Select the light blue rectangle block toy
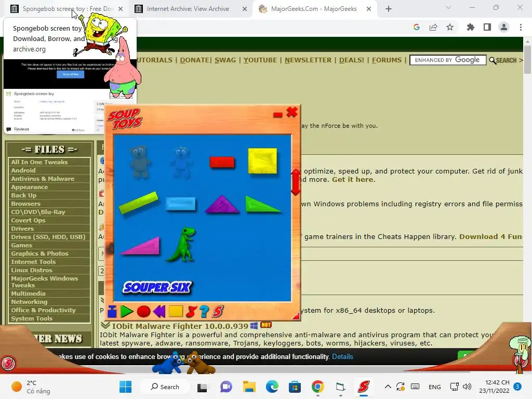 tap(181, 204)
